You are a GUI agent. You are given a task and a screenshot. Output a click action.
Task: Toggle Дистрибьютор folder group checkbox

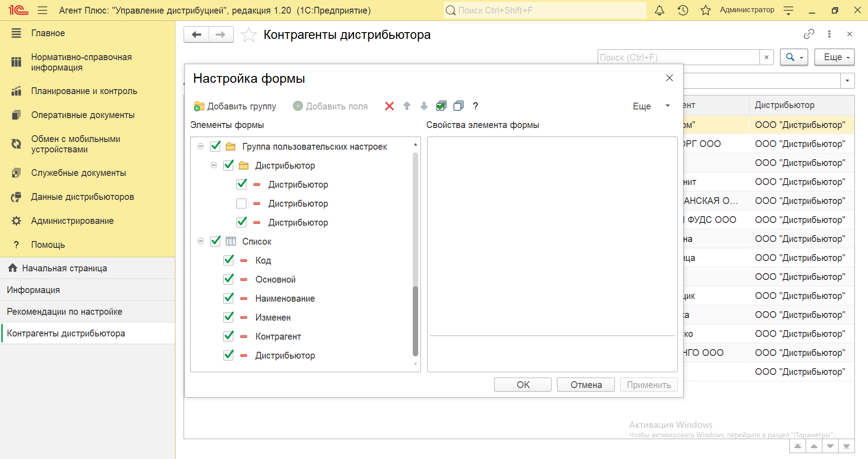tap(229, 165)
